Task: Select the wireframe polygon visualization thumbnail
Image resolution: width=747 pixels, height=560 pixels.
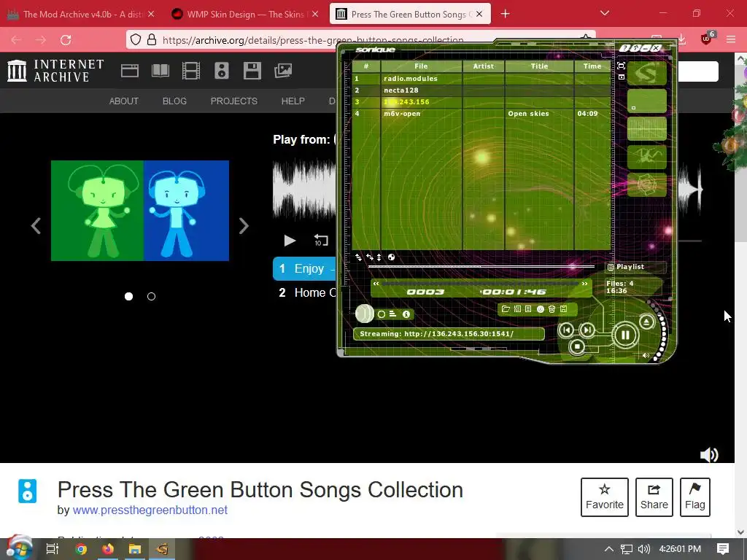Action: [x=647, y=184]
